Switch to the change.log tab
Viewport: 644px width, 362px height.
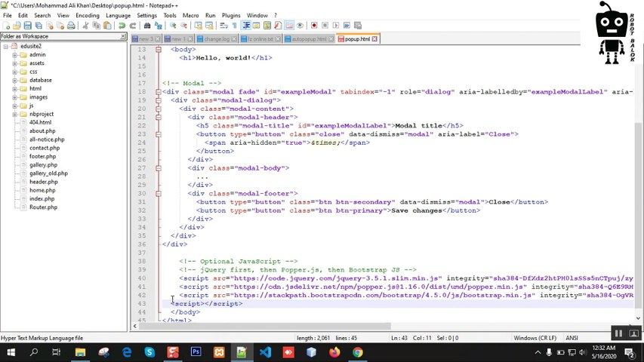pyautogui.click(x=216, y=38)
